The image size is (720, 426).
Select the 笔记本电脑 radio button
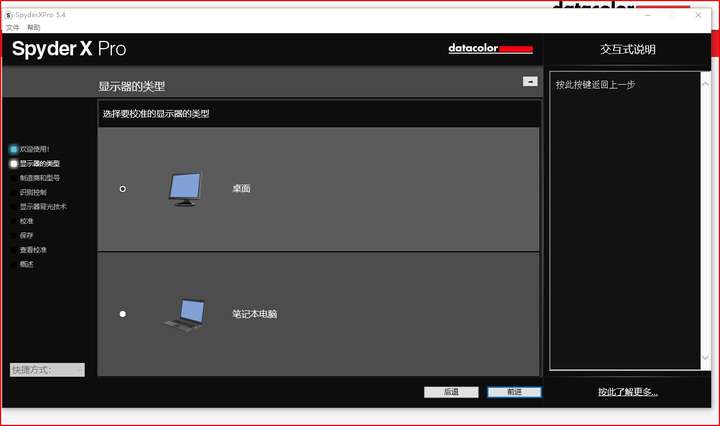[x=123, y=314]
